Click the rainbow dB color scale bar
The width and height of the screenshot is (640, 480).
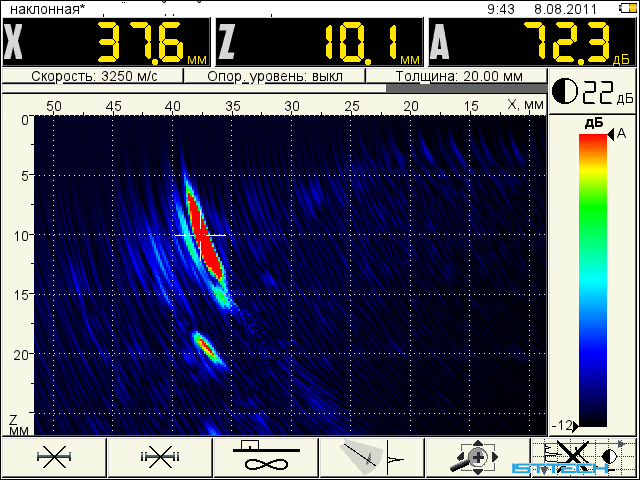coord(593,280)
